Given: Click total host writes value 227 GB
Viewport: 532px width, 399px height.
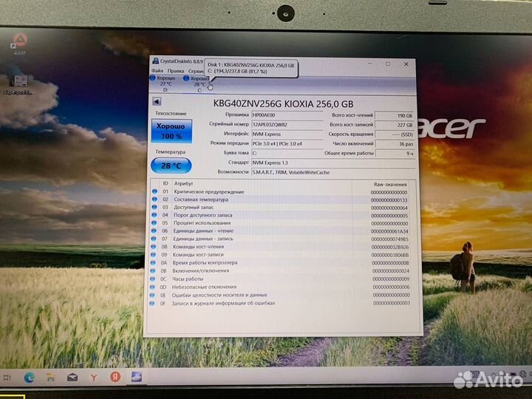Looking at the screenshot, I should (x=395, y=125).
